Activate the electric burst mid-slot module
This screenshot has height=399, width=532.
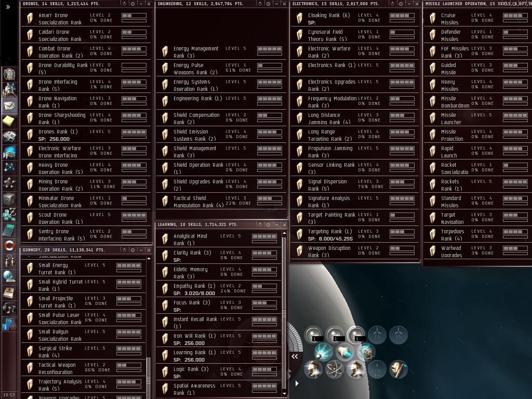tap(324, 352)
